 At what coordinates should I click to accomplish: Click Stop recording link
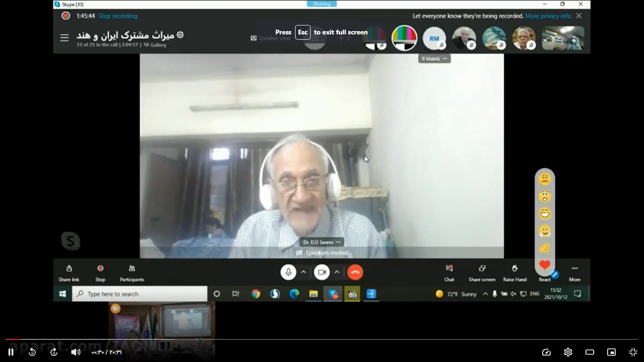[118, 16]
